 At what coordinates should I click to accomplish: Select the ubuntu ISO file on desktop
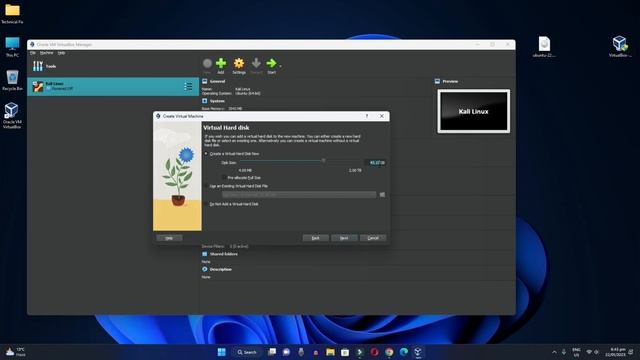tap(544, 47)
